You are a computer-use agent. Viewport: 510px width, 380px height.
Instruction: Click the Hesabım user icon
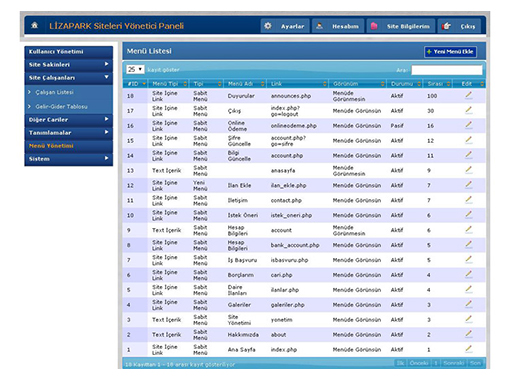coord(319,26)
